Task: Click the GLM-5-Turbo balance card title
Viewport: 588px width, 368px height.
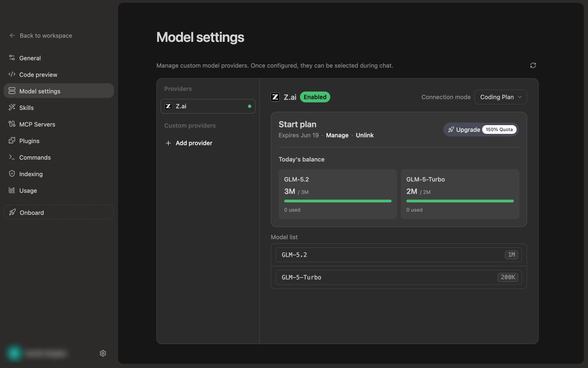Action: (x=426, y=180)
